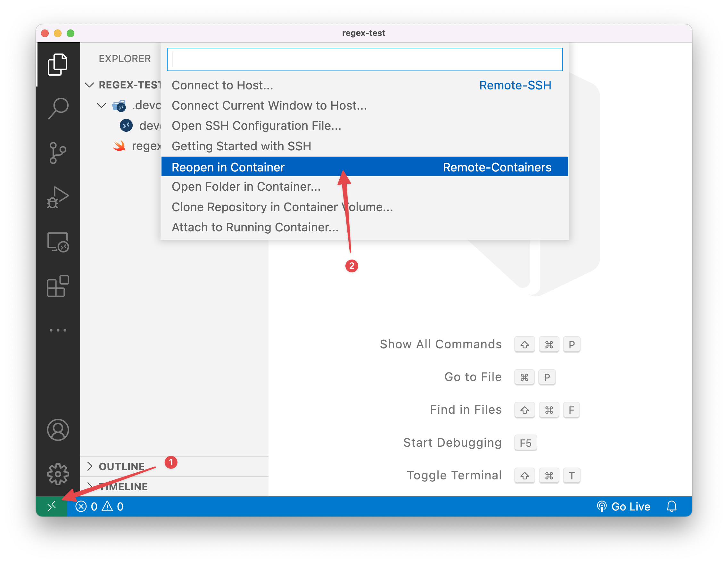The height and width of the screenshot is (564, 728).
Task: Open the Extensions view
Action: click(58, 286)
